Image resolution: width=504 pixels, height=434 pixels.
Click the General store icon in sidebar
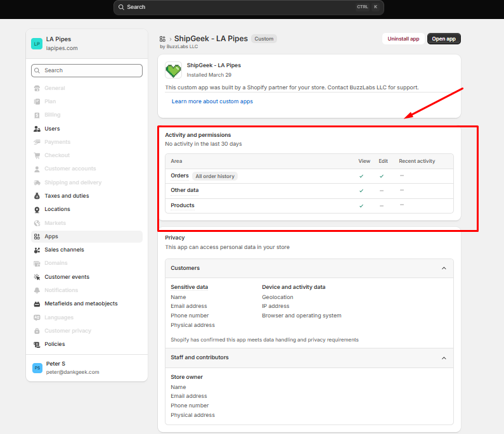37,88
